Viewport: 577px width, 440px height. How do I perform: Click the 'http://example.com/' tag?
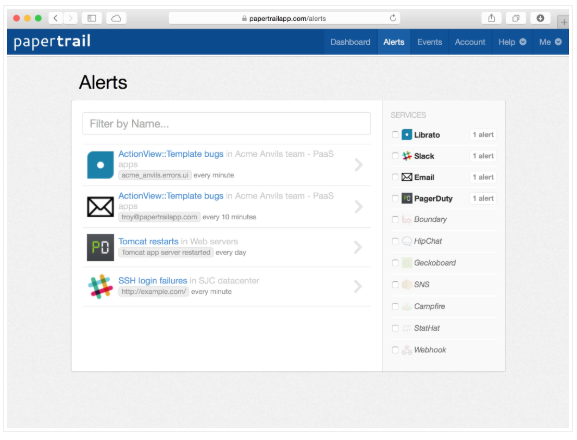coord(153,292)
